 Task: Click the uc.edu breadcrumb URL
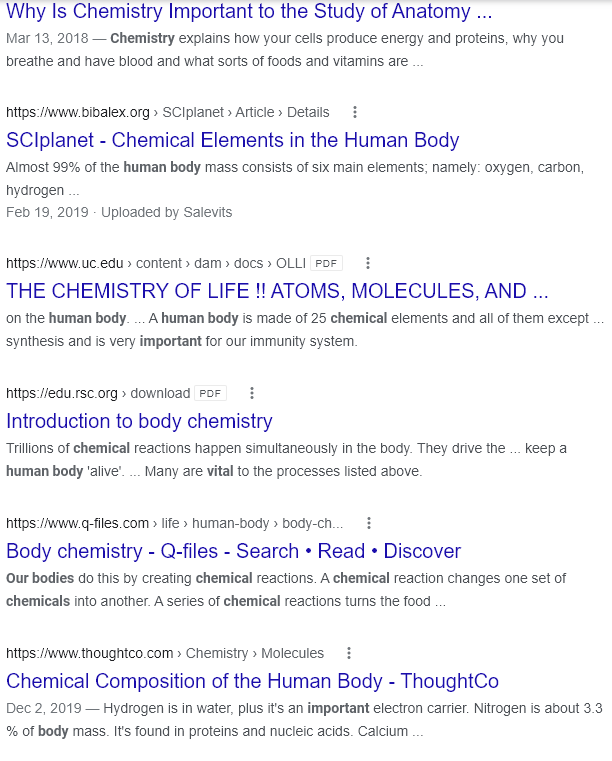[156, 263]
